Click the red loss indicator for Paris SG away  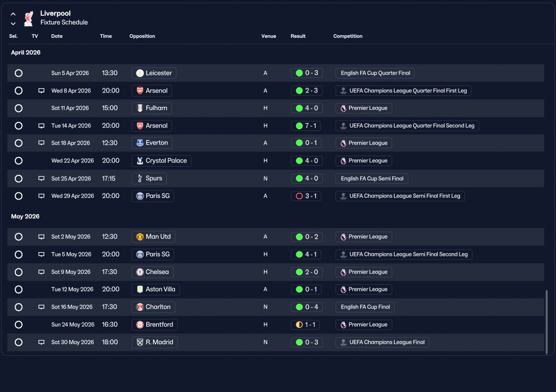(x=299, y=196)
